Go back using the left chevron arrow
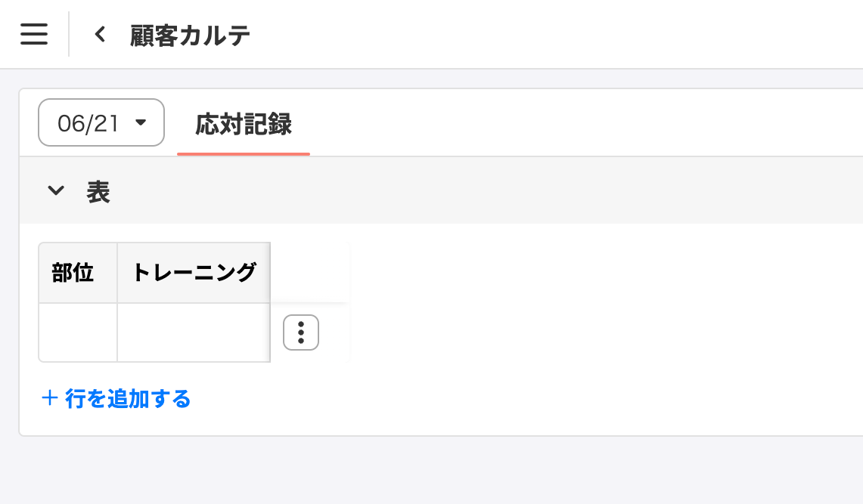This screenshot has height=504, width=863. coord(100,34)
